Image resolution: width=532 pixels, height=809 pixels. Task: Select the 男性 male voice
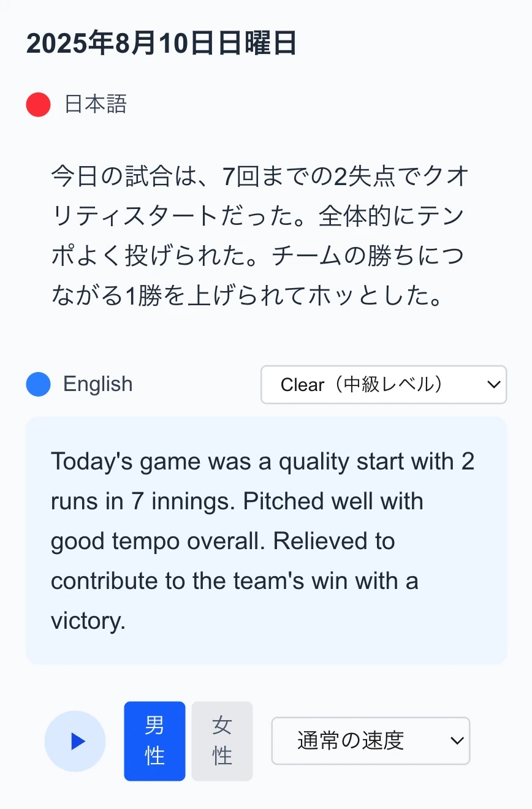154,741
